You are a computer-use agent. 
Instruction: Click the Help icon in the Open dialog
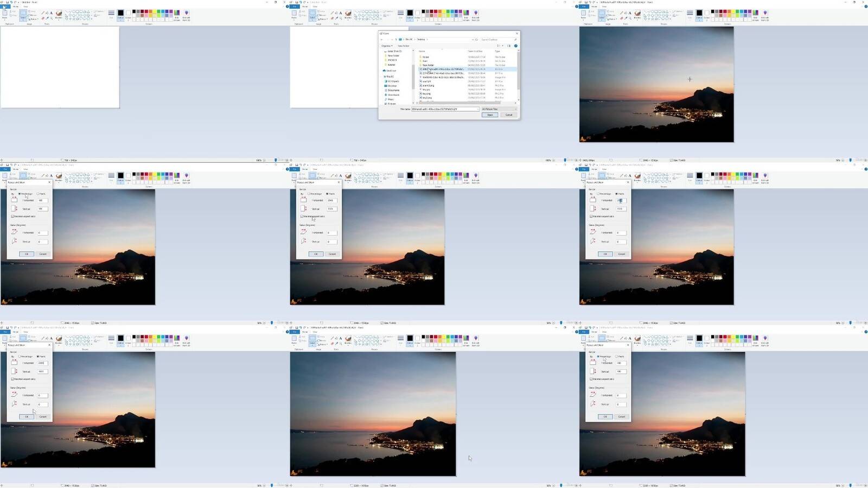tap(515, 46)
